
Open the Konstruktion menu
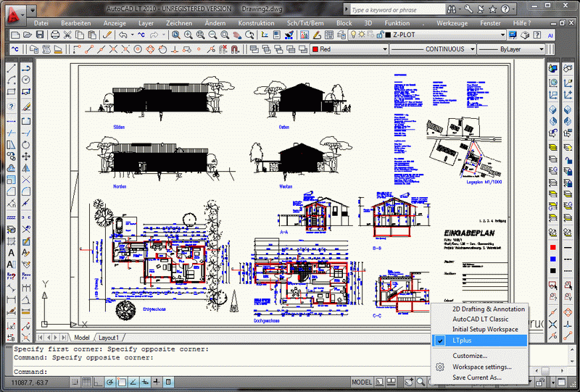pyautogui.click(x=257, y=23)
